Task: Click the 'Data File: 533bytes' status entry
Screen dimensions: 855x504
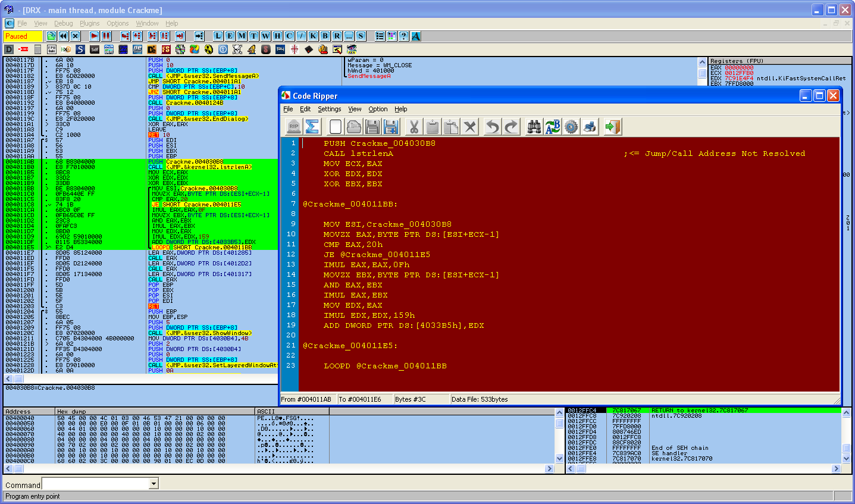Action: (x=480, y=399)
